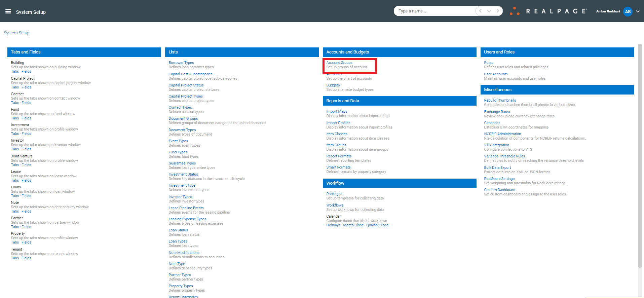Click the search field left arrow
Viewport: 644px width, 298px height.
coord(481,11)
